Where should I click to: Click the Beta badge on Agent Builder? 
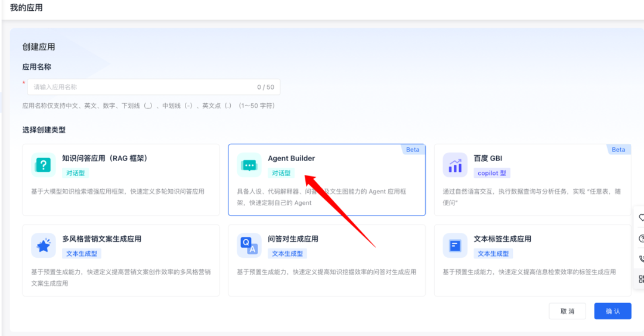point(413,150)
